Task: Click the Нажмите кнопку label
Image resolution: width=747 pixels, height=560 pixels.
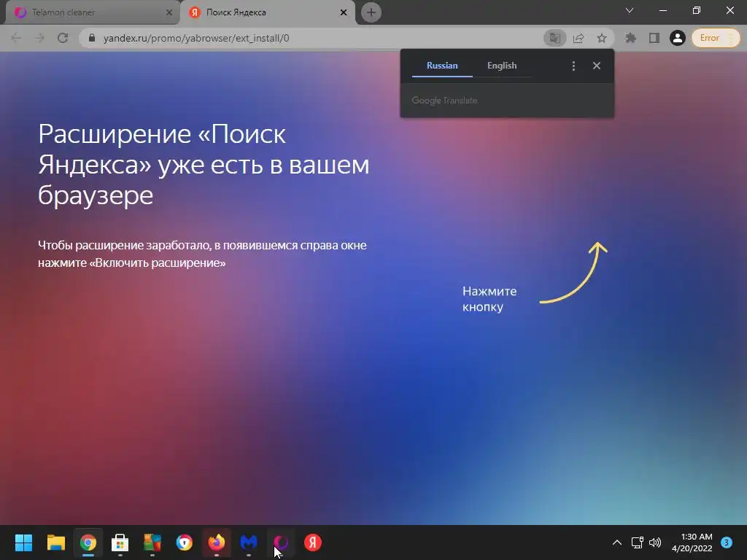Action: pos(489,299)
